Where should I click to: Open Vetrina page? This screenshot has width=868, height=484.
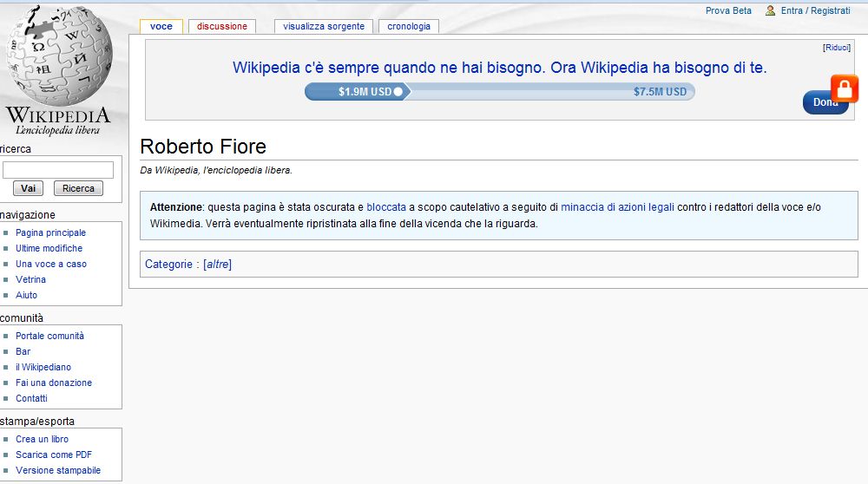(30, 279)
